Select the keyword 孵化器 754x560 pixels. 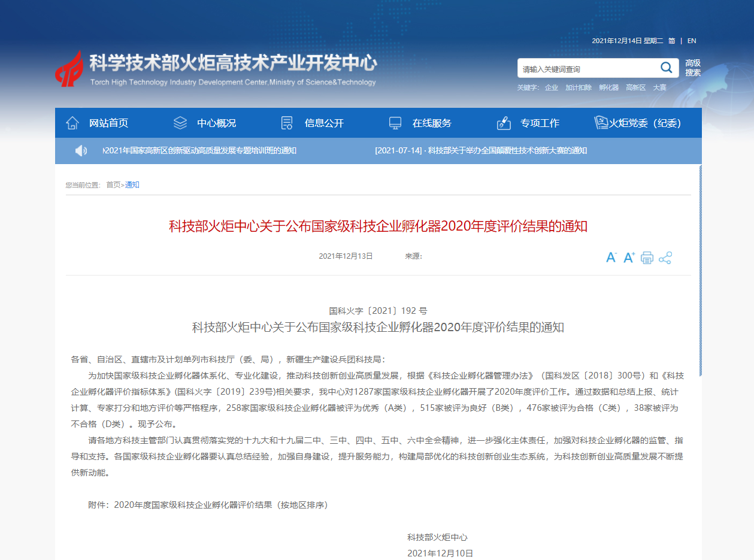609,87
